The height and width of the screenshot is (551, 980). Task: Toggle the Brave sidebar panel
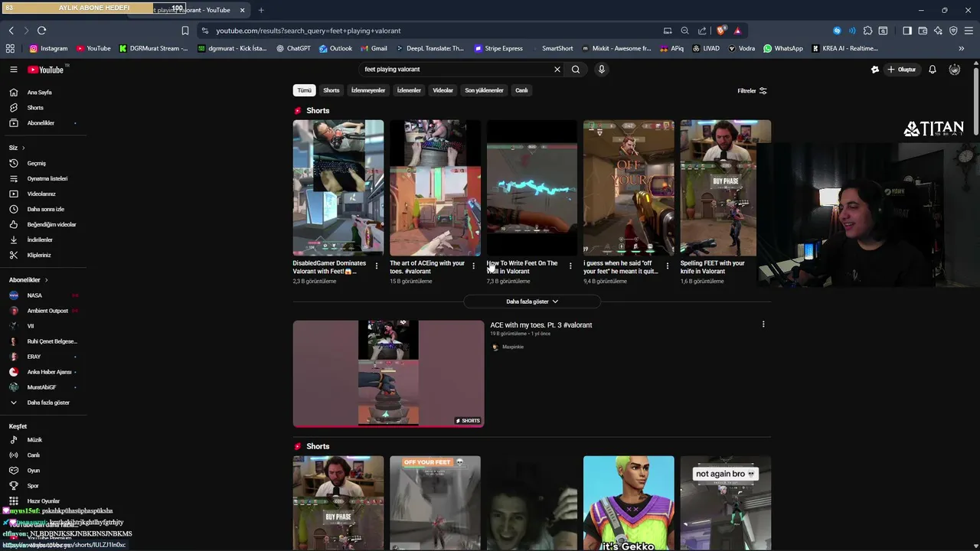907,31
